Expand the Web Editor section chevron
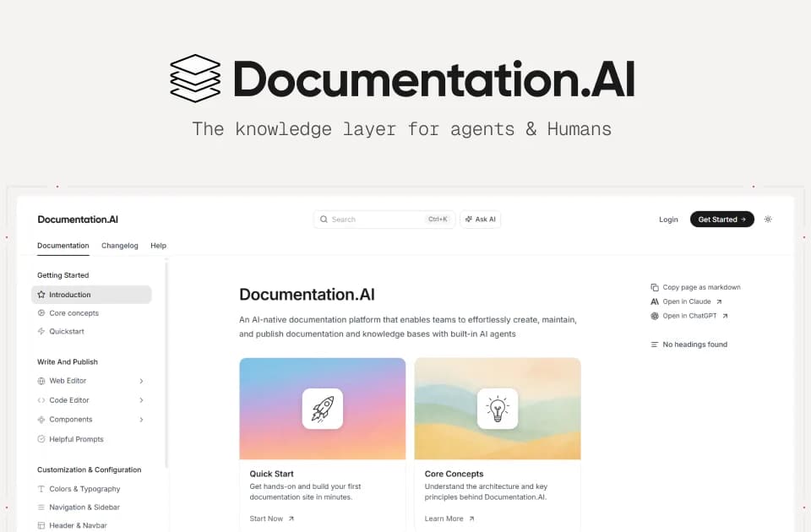The height and width of the screenshot is (532, 811). pos(141,381)
